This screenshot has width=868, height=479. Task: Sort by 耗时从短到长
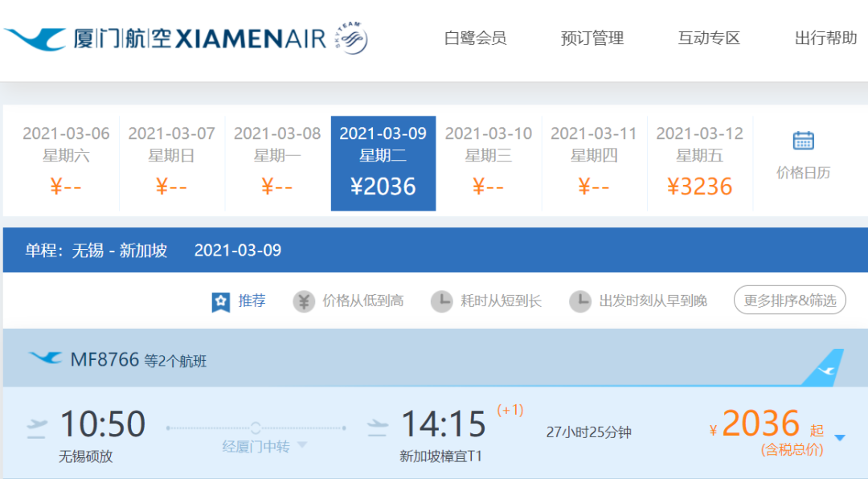click(x=501, y=301)
